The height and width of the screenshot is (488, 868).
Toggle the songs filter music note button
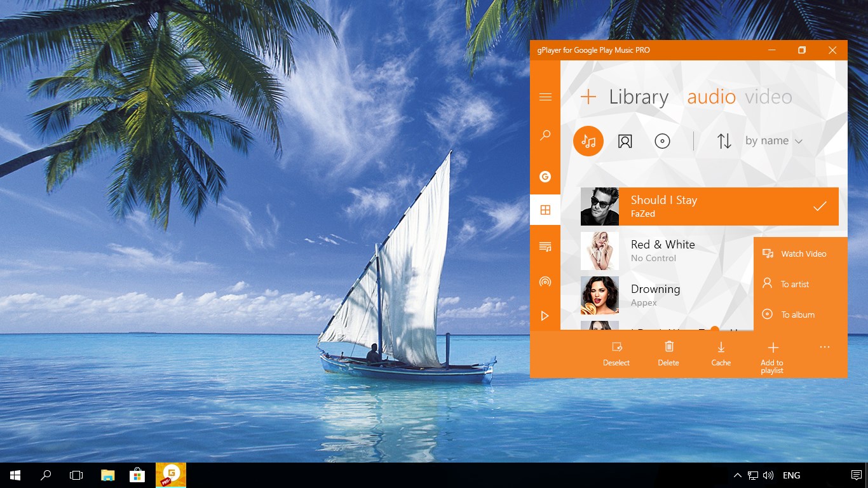(x=588, y=140)
